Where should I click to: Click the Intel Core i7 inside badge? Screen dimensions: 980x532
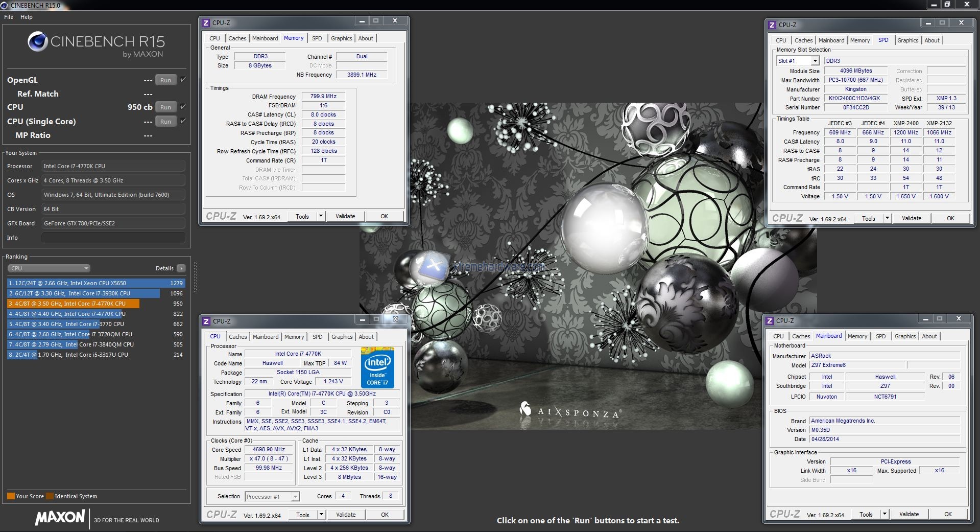tap(377, 367)
